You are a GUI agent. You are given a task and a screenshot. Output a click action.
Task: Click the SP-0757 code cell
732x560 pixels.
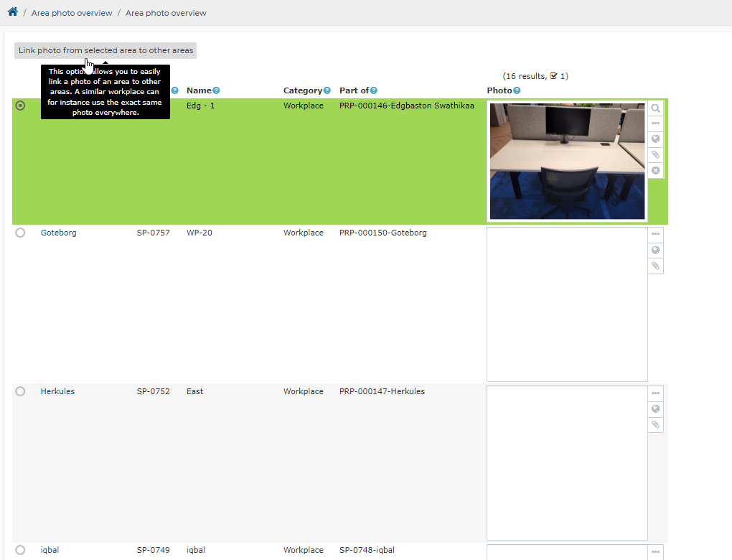(153, 233)
